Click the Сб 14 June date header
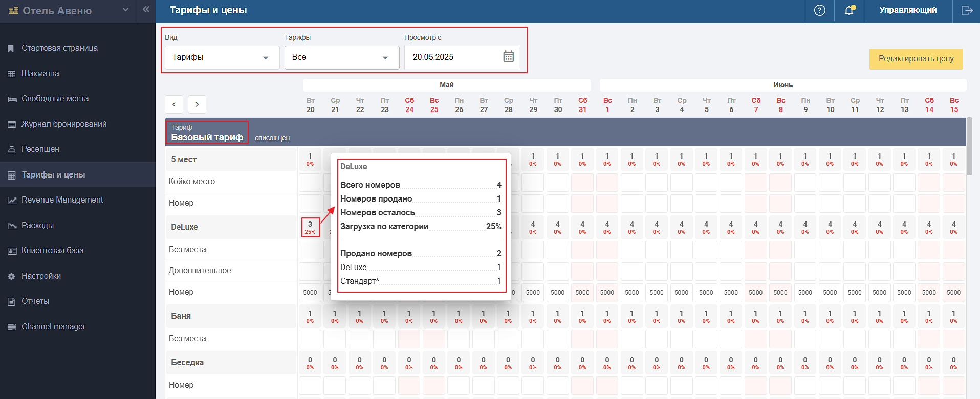The width and height of the screenshot is (980, 399). (929, 105)
